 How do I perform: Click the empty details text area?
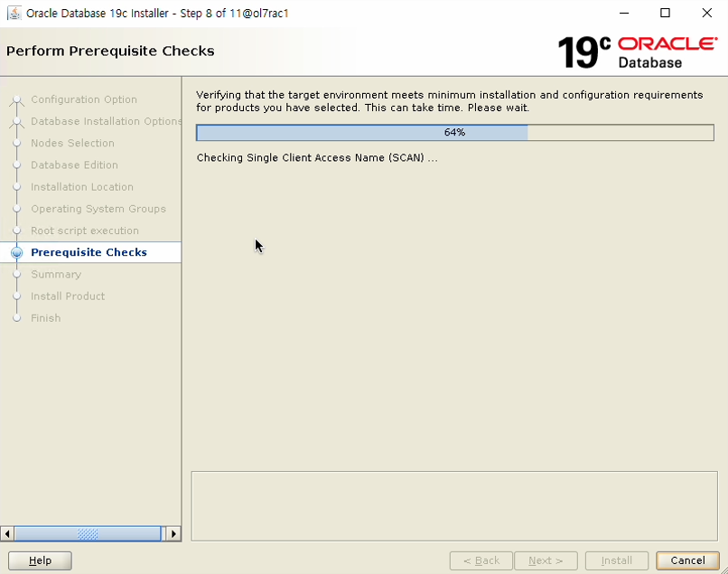[x=454, y=506]
